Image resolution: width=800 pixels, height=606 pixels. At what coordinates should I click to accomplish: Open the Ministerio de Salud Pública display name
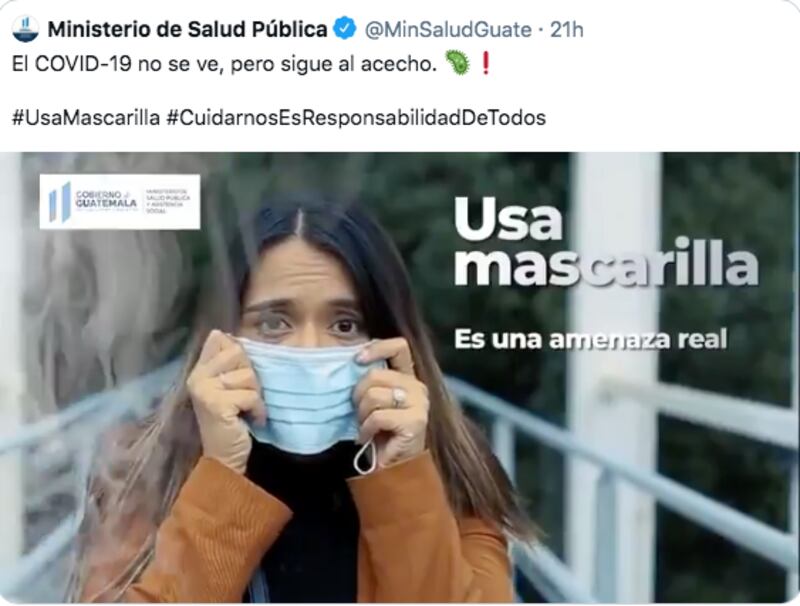[187, 29]
